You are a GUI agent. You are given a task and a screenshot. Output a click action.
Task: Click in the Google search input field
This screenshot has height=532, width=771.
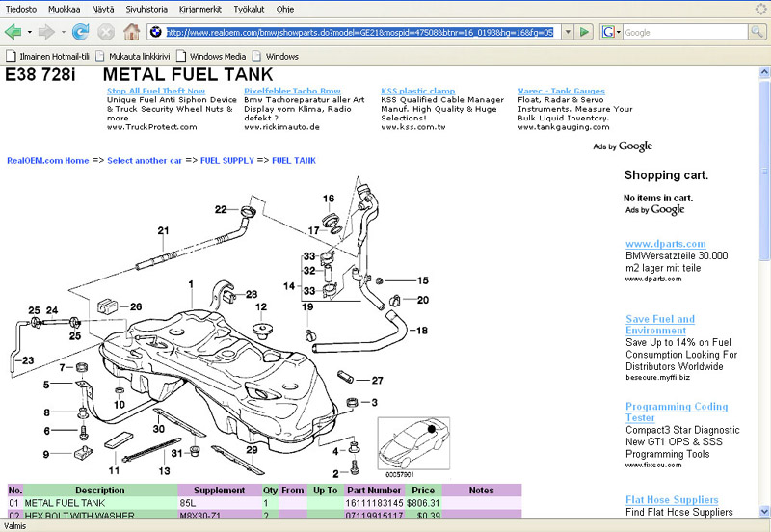684,32
